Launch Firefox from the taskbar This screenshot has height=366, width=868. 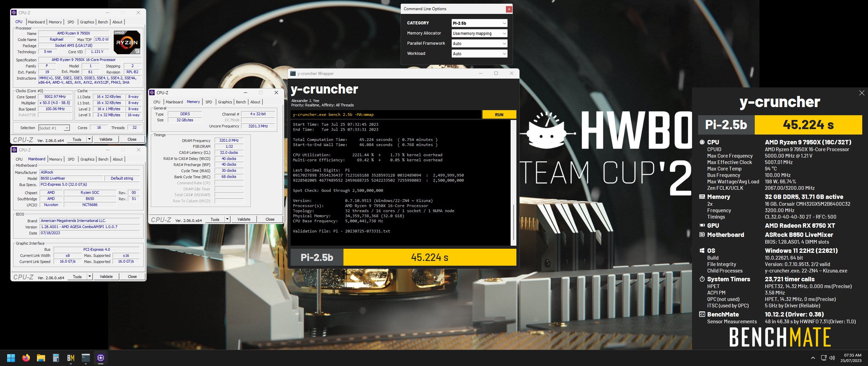point(26,358)
